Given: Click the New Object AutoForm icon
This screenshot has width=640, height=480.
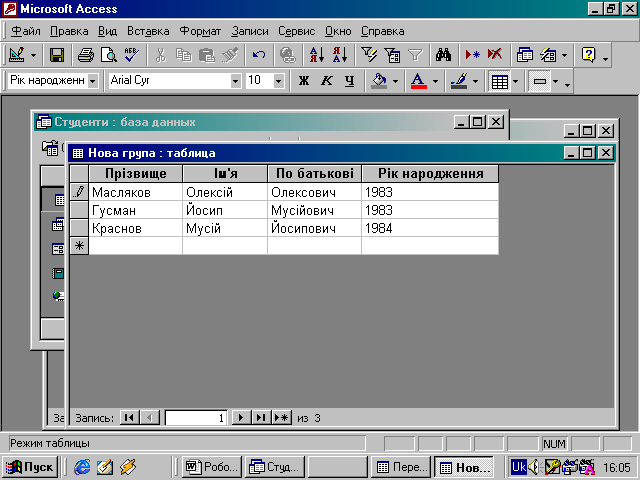Looking at the screenshot, I should [548, 55].
